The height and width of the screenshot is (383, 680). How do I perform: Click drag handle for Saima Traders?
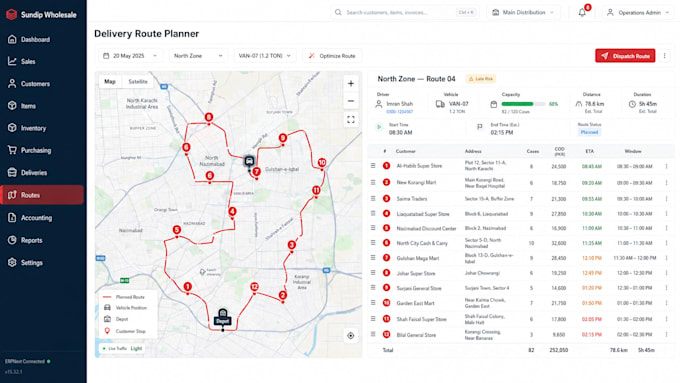coord(373,199)
